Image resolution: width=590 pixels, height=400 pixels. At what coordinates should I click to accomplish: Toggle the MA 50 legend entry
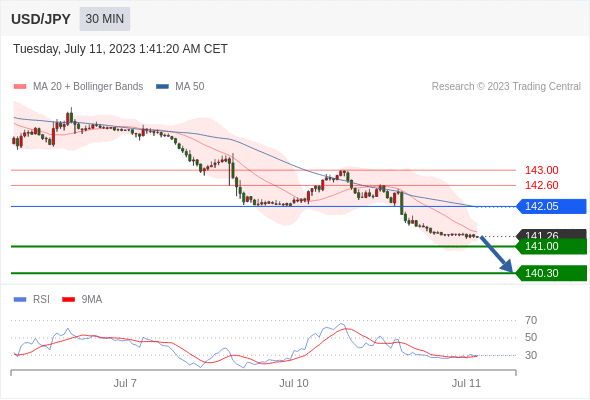click(x=180, y=87)
